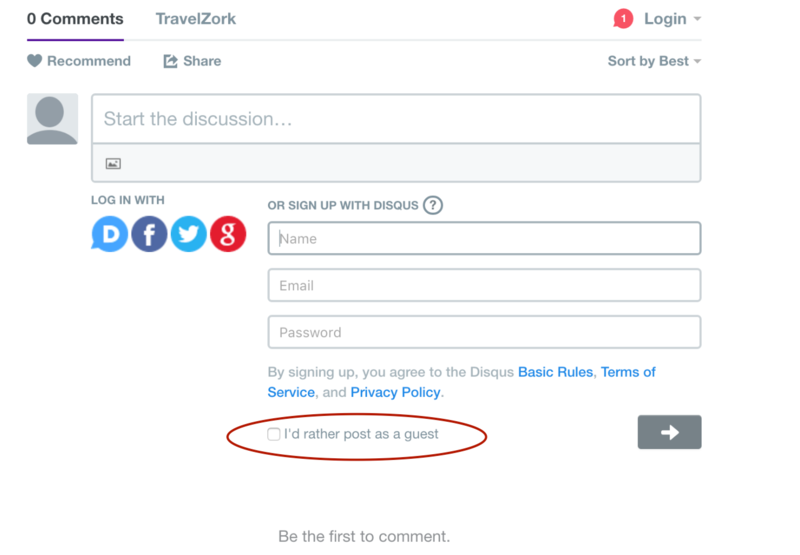Image resolution: width=800 pixels, height=555 pixels.
Task: Focus the Start the discussion box
Action: point(396,119)
